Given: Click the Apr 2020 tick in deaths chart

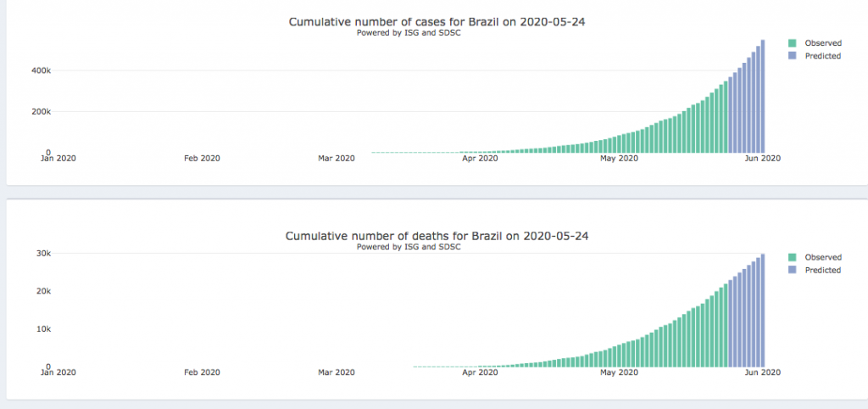Looking at the screenshot, I should [x=480, y=372].
